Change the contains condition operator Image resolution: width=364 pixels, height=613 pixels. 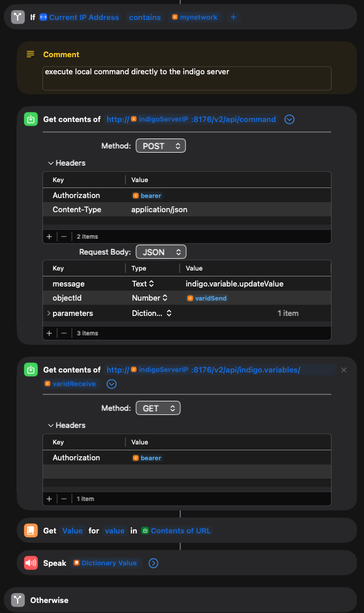(x=145, y=17)
